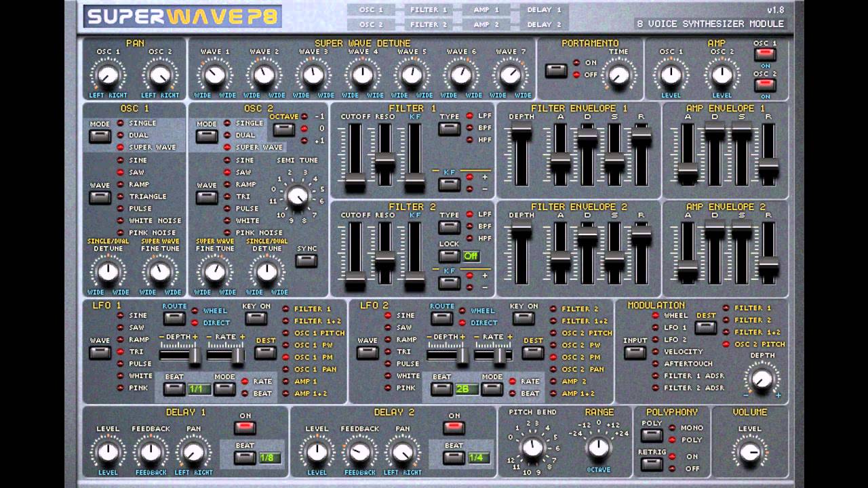Cycle the OSC 2 OCTAVE selector button
868x488 pixels.
(x=284, y=129)
